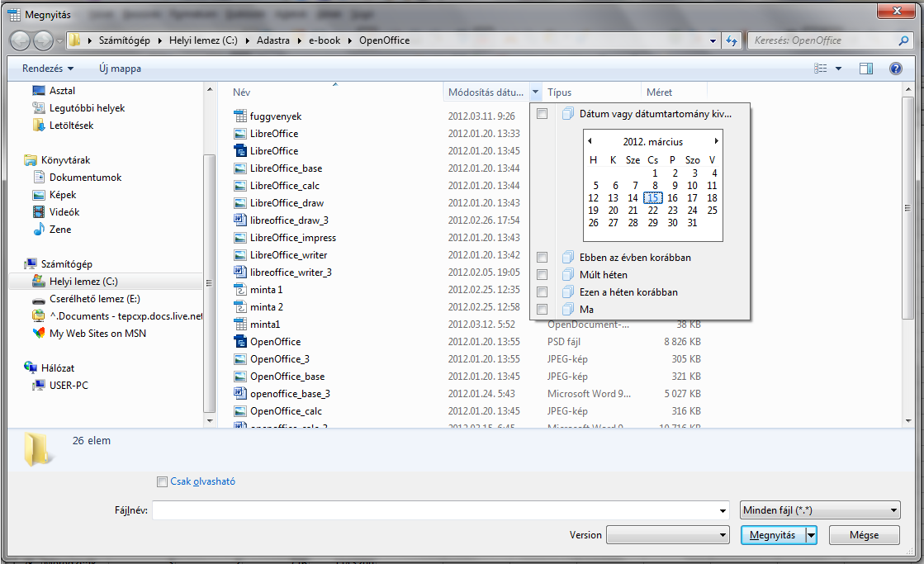The image size is (924, 564).
Task: Click the My Web Sites on MSN icon
Action: coord(39,333)
